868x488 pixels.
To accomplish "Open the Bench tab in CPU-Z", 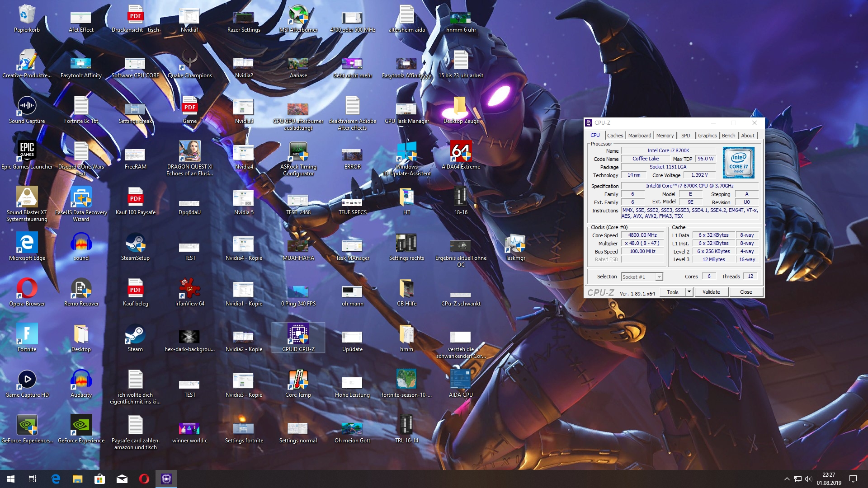I will pyautogui.click(x=728, y=136).
